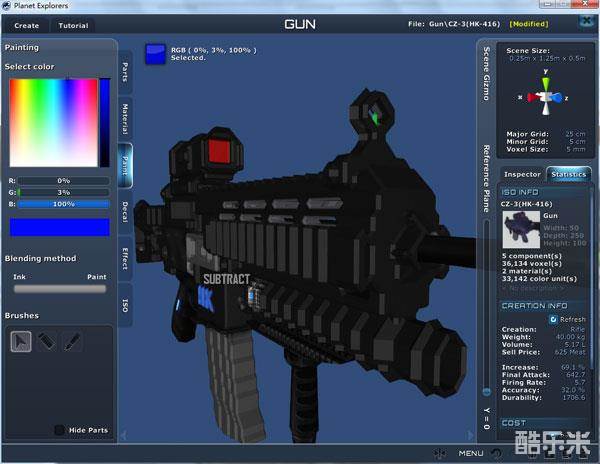Select the arrow pointer brush
600x464 pixels.
click(21, 341)
